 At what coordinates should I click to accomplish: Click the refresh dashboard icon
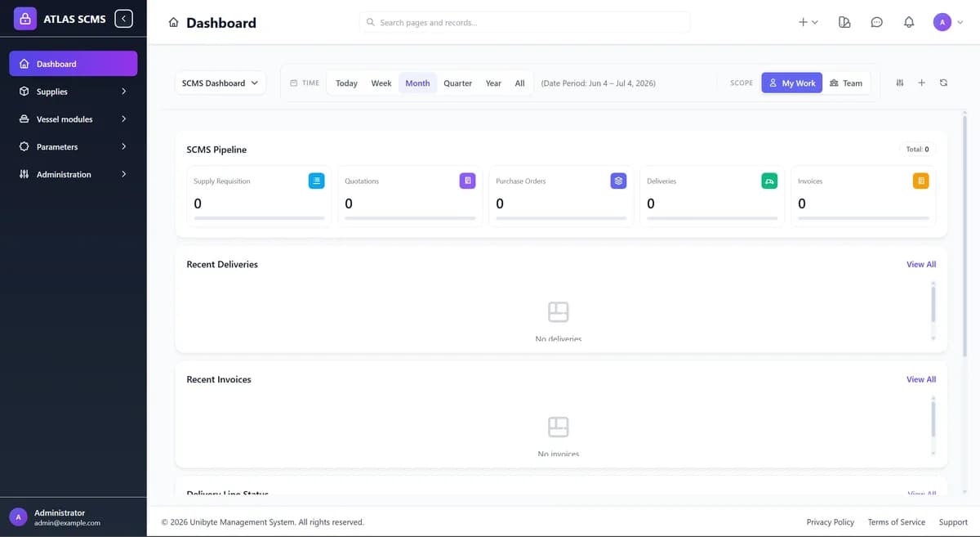943,83
